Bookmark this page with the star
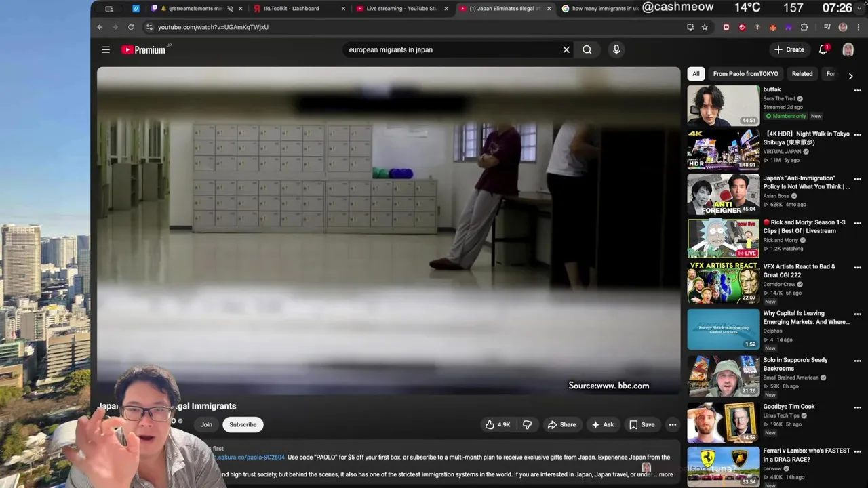This screenshot has width=868, height=488. [705, 27]
